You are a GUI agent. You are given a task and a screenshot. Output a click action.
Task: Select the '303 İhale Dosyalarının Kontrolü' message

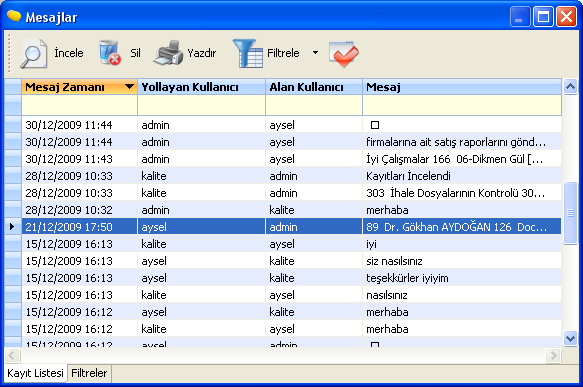click(x=462, y=193)
